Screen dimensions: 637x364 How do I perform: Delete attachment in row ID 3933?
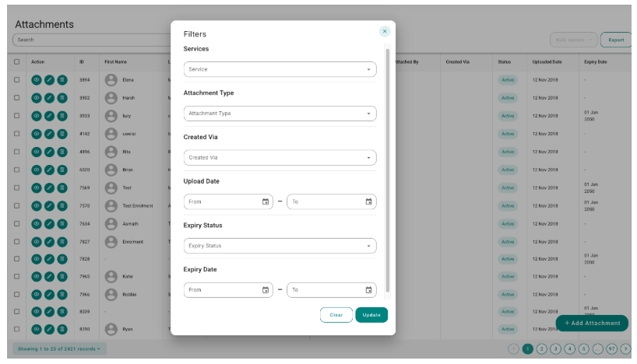(x=62, y=116)
